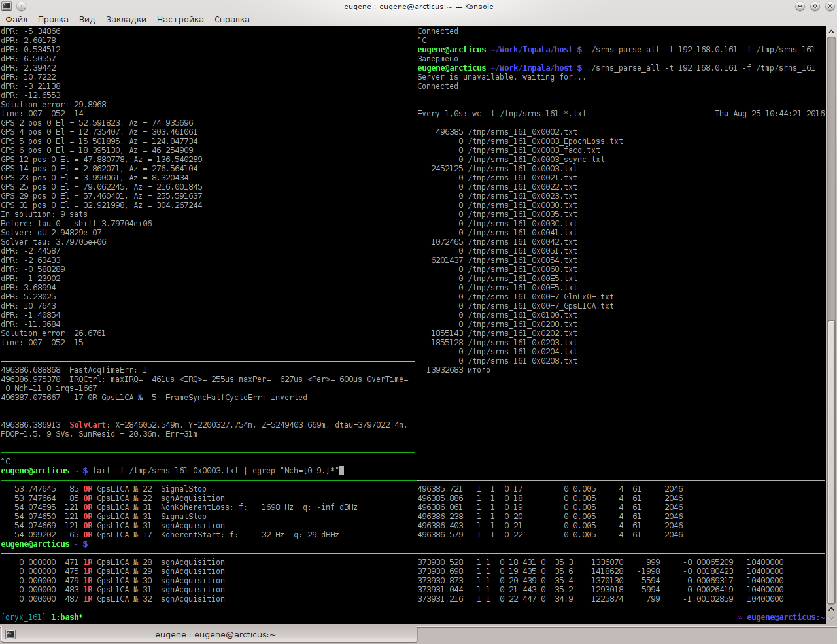The height and width of the screenshot is (644, 837).
Task: Toggle the keep-on-all-desktops pin button
Action: [21, 7]
